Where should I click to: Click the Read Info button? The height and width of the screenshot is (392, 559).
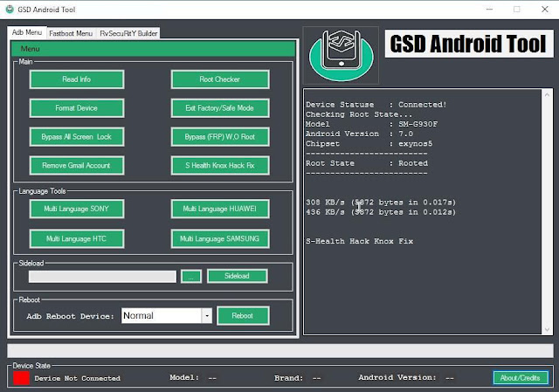pos(77,79)
